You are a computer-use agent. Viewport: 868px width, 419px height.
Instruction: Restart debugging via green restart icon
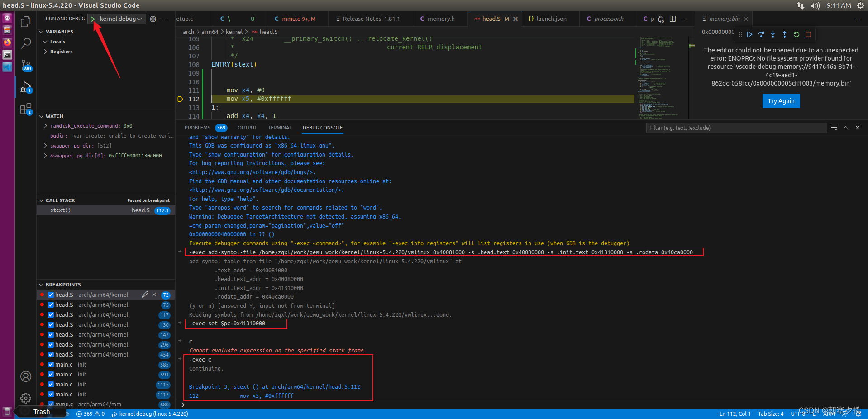[796, 34]
